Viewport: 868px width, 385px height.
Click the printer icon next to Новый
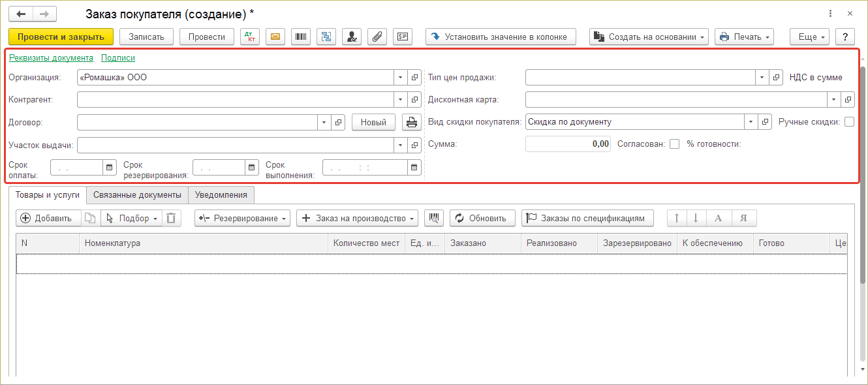(x=411, y=122)
